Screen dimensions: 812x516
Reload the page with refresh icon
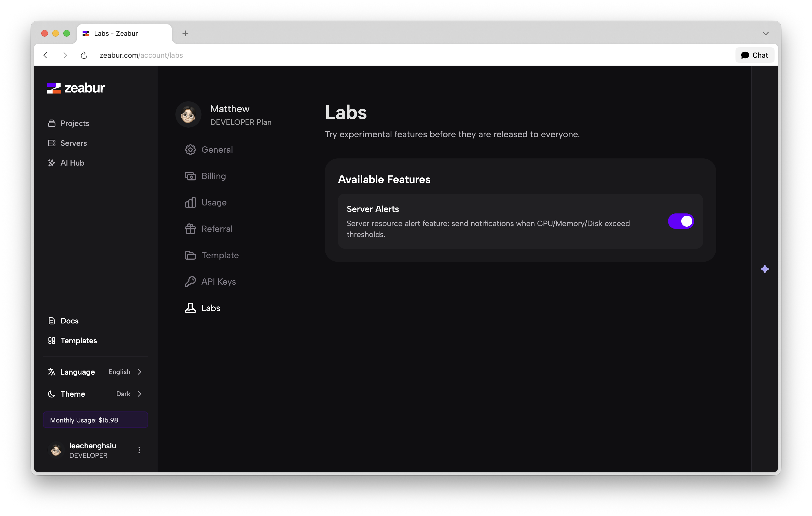coord(84,55)
